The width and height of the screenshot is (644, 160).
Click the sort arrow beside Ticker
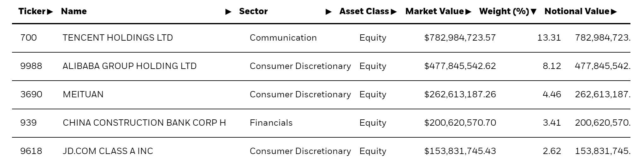(50, 12)
